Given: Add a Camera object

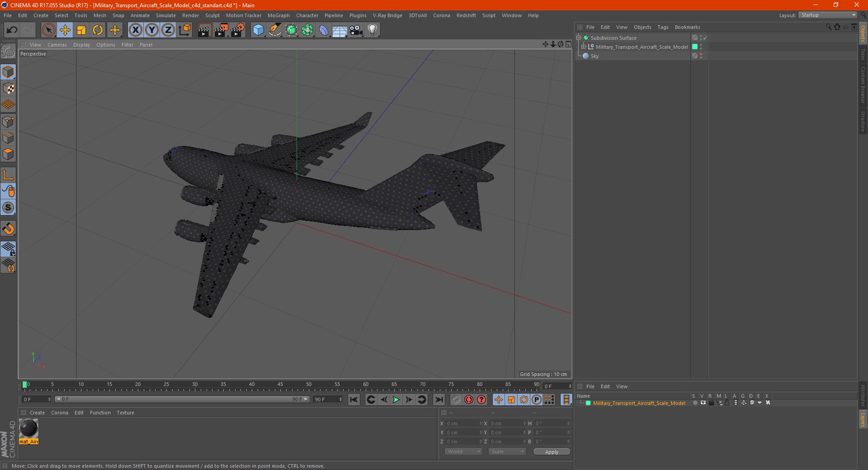Looking at the screenshot, I should (x=356, y=30).
